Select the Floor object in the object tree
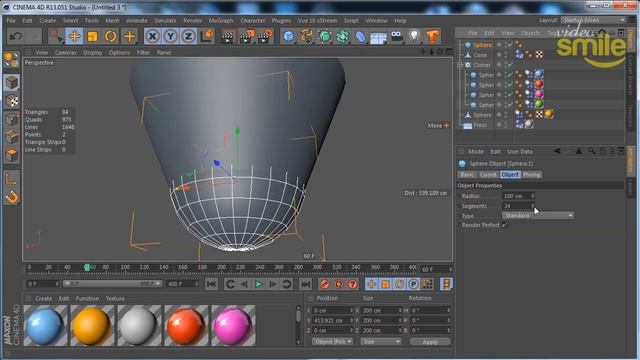The image size is (640, 360). [x=480, y=125]
